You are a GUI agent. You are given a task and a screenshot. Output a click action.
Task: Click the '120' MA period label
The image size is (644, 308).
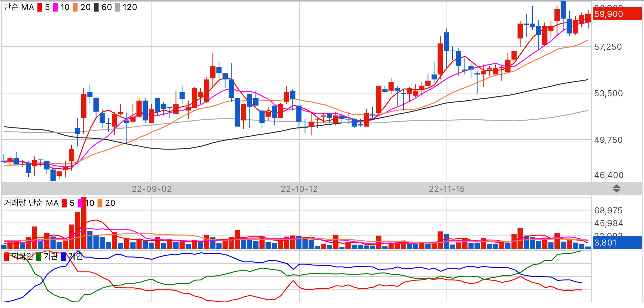130,7
